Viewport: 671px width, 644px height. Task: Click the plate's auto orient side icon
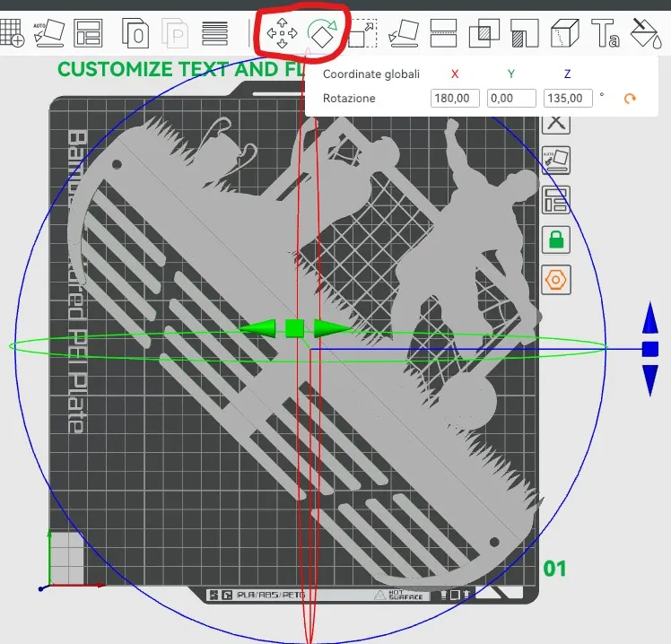(x=556, y=160)
